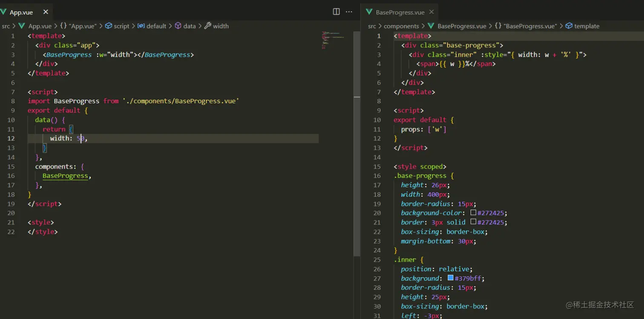Select the "App.vue" braces breadcrumb

(x=83, y=26)
